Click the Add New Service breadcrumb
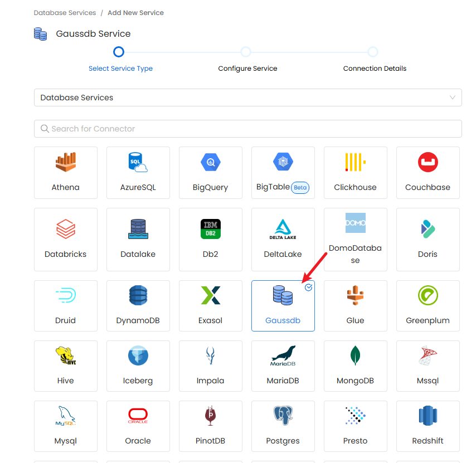The image size is (476, 463). coord(135,13)
